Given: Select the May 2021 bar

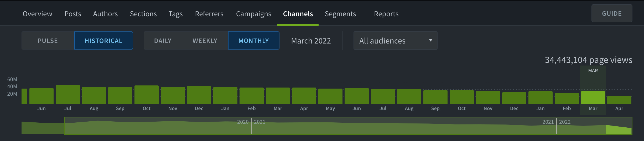Looking at the screenshot, I should (330, 96).
